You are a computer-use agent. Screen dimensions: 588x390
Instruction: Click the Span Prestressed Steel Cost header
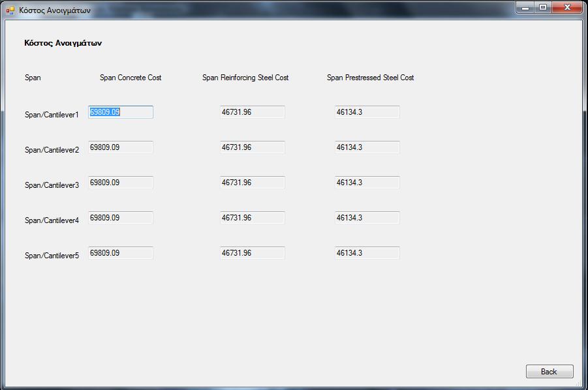[371, 78]
